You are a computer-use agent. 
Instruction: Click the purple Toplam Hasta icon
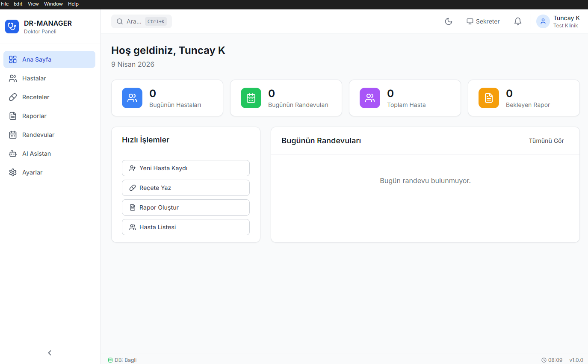point(369,98)
